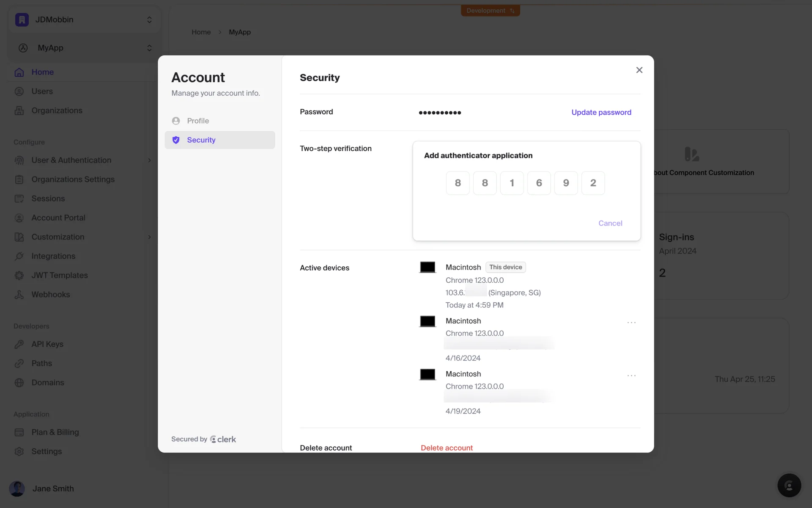Click the API Keys key icon

[x=19, y=344]
